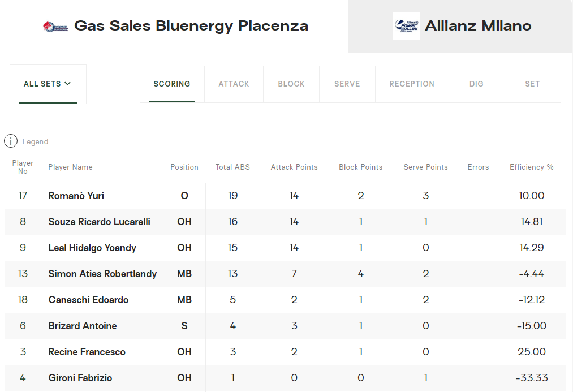Switch to the DIG tab

(476, 84)
